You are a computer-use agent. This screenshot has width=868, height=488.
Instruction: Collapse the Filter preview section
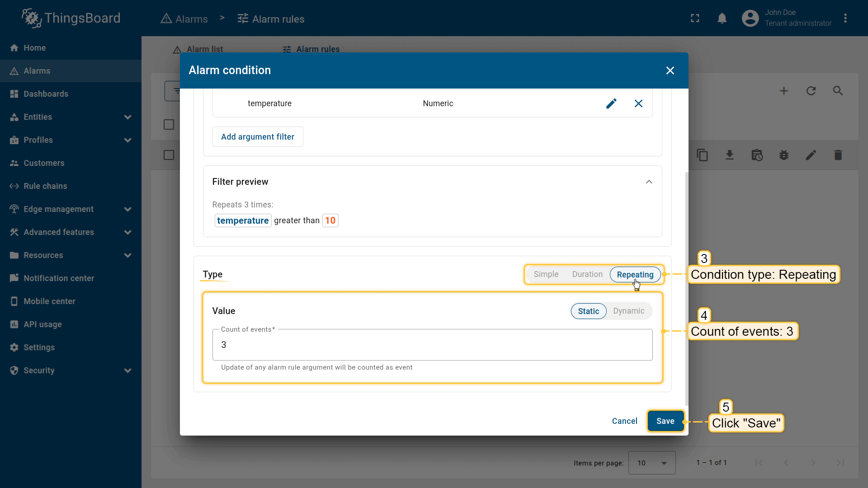tap(649, 182)
